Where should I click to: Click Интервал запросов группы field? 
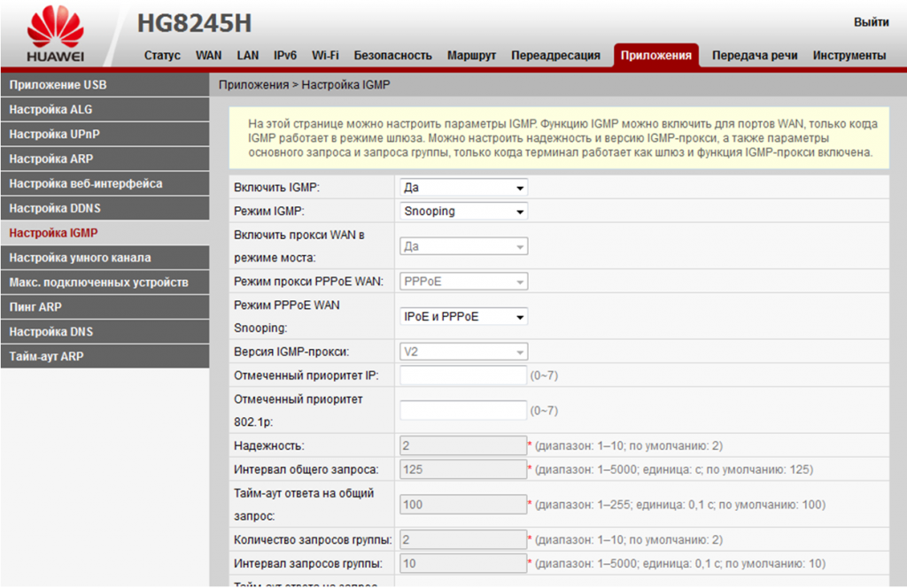[463, 564]
